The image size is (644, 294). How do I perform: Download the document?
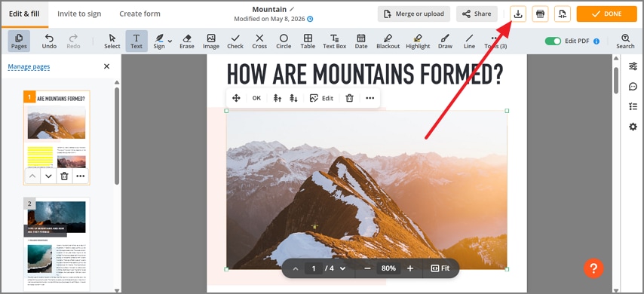click(x=518, y=14)
